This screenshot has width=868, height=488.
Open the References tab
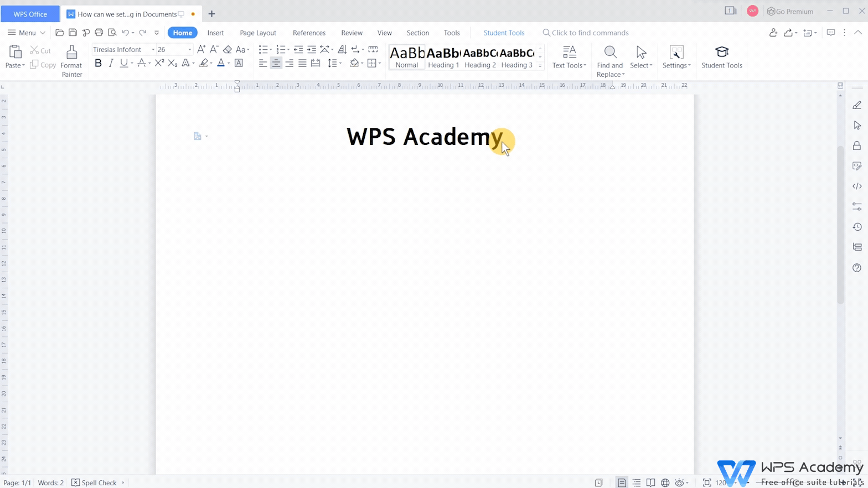click(309, 33)
